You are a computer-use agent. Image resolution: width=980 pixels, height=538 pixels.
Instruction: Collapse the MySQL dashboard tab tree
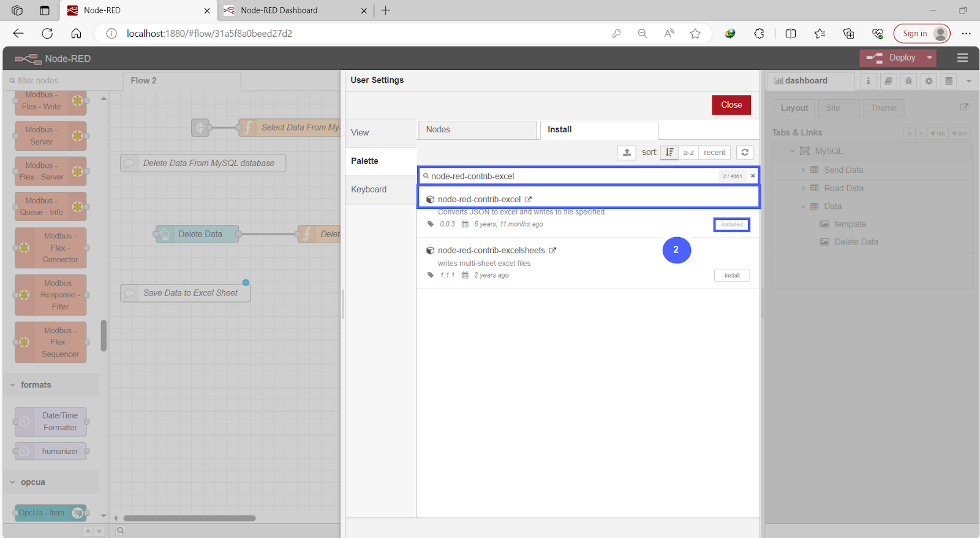coord(793,151)
